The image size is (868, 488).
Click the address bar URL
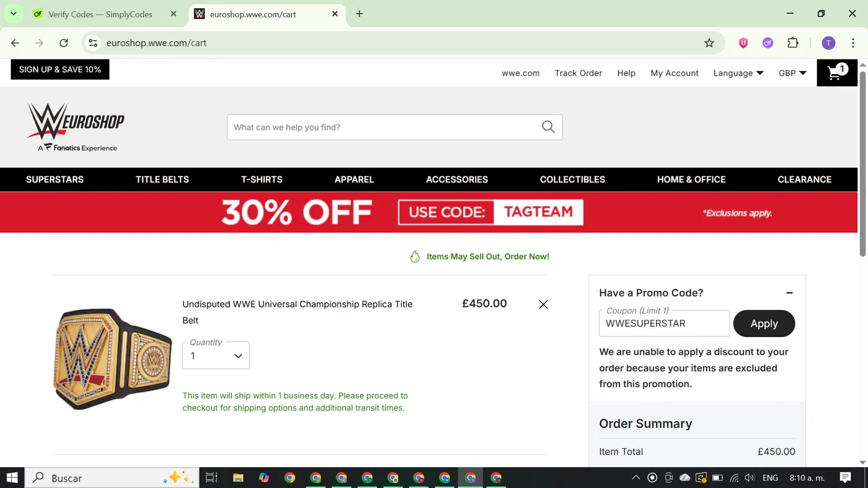point(156,43)
